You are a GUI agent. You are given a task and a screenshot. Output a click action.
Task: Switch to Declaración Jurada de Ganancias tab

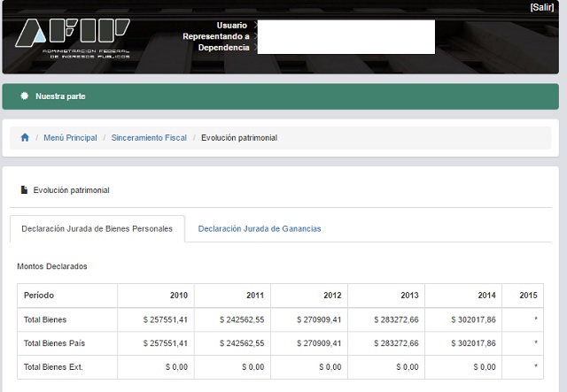[x=260, y=228]
